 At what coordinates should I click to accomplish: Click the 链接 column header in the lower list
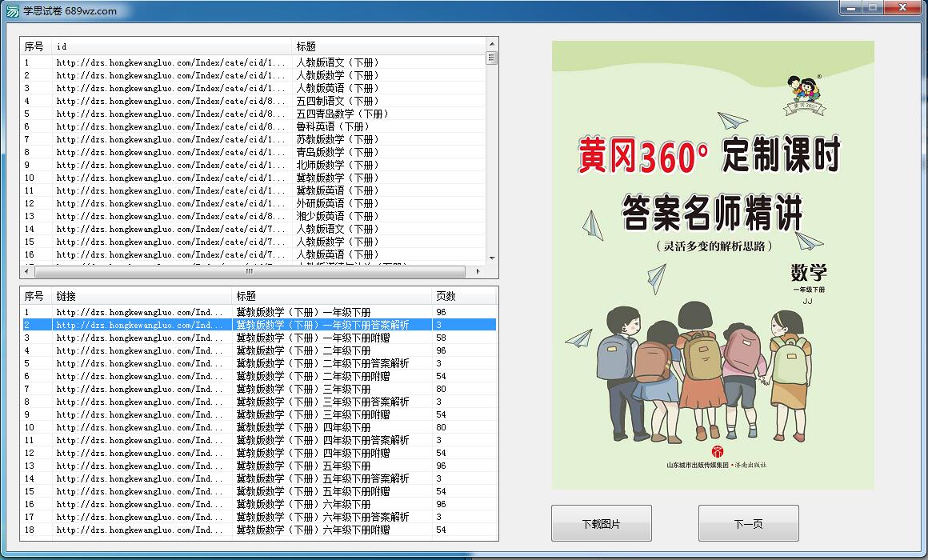142,296
